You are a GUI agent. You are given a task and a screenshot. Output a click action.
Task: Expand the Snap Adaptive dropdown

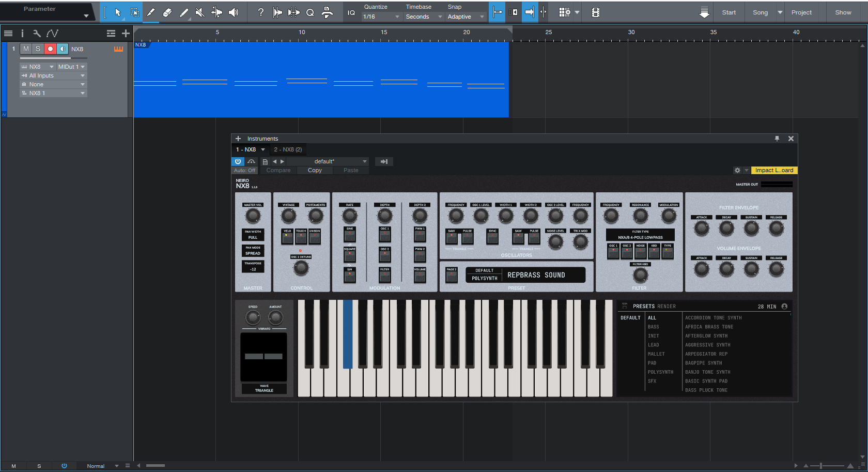pos(466,17)
